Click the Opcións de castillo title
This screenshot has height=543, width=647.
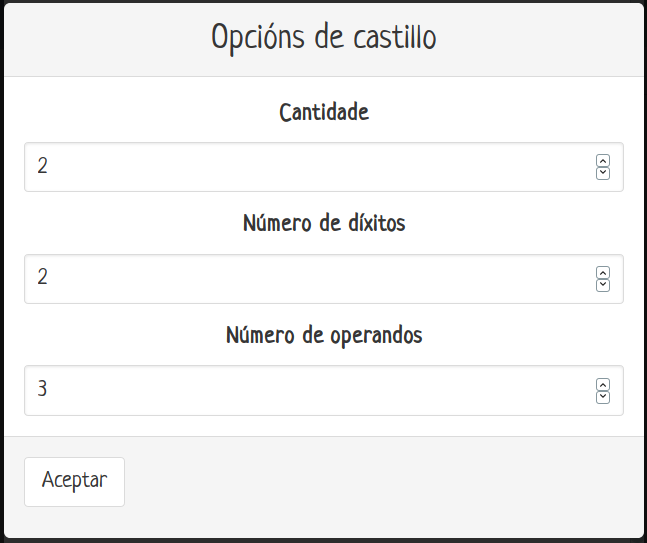pos(324,38)
